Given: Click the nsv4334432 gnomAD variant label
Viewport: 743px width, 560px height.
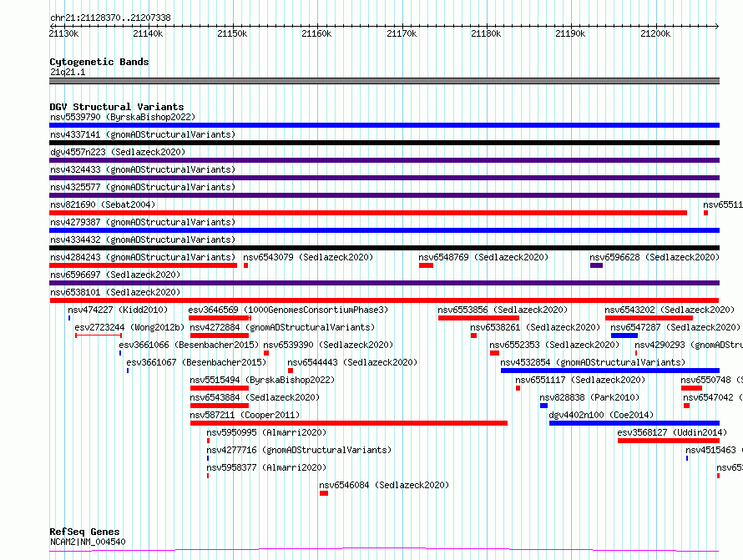Looking at the screenshot, I should coord(143,240).
